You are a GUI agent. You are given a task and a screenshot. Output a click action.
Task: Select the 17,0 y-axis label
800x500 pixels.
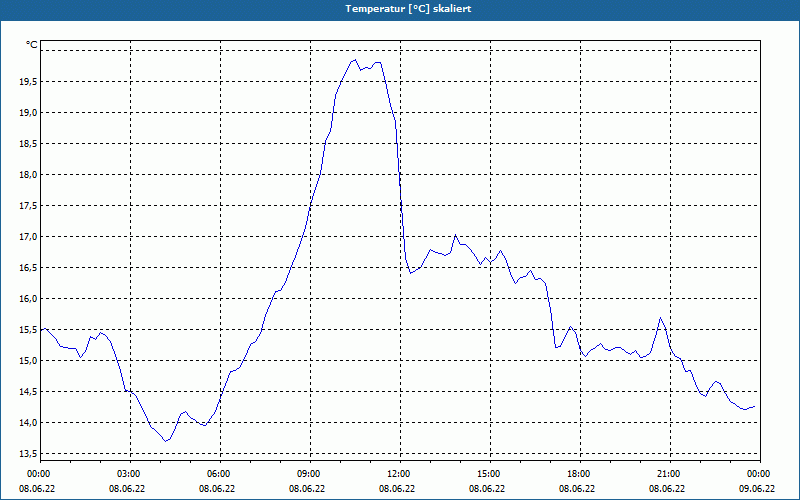[x=28, y=237]
